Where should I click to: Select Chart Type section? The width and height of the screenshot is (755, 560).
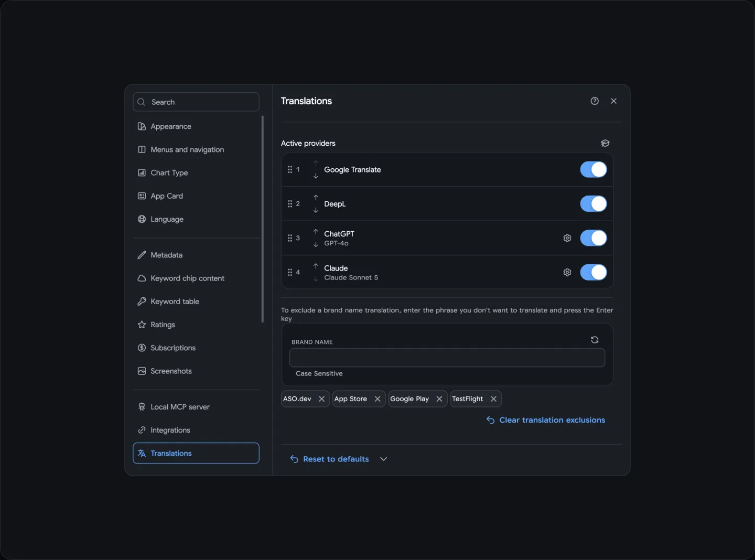[196, 173]
